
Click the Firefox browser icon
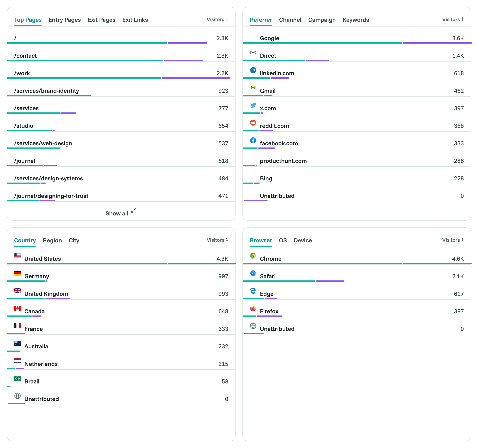[x=253, y=308]
